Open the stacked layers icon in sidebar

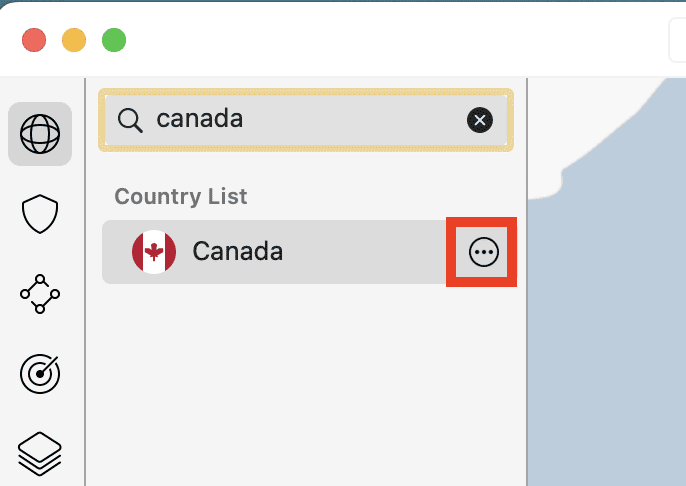[x=40, y=453]
